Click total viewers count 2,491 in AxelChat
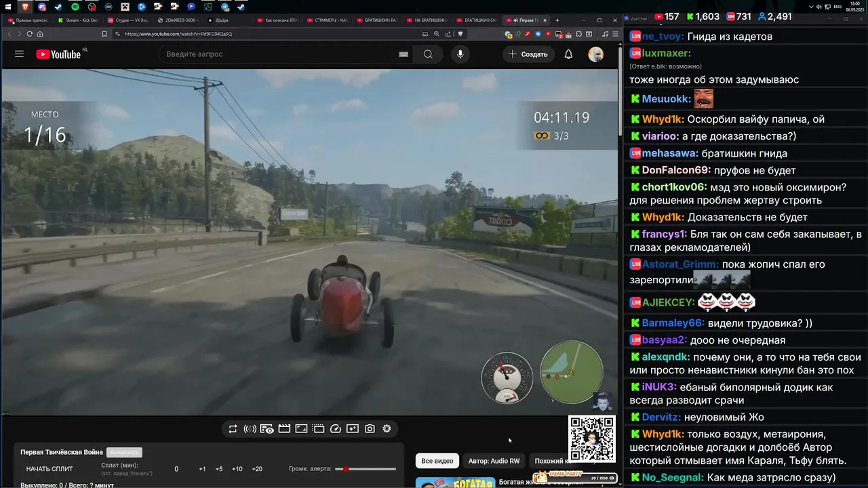The height and width of the screenshot is (488, 868). [x=775, y=16]
